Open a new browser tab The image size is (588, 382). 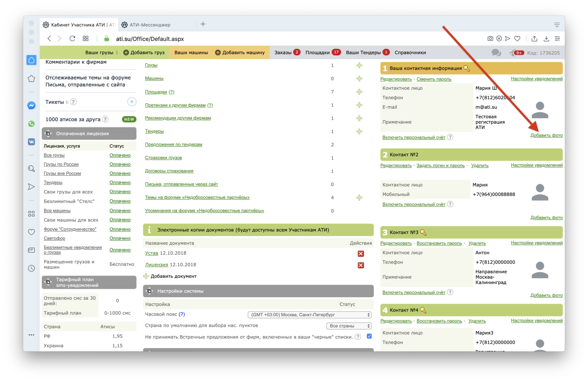tap(203, 24)
